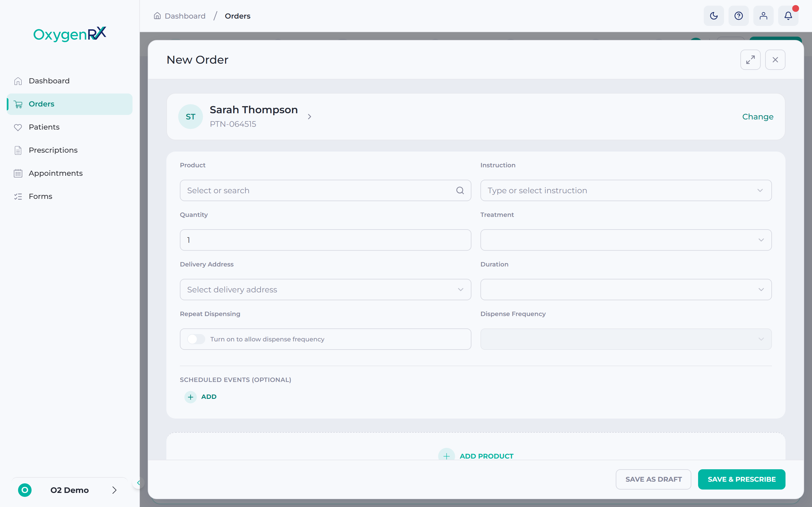Open the help question mark icon

point(738,16)
